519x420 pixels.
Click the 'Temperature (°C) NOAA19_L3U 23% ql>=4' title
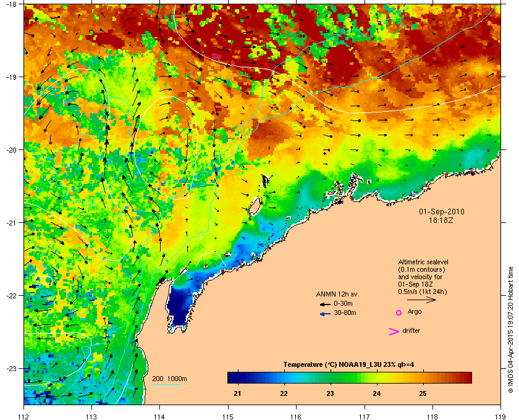pos(349,365)
